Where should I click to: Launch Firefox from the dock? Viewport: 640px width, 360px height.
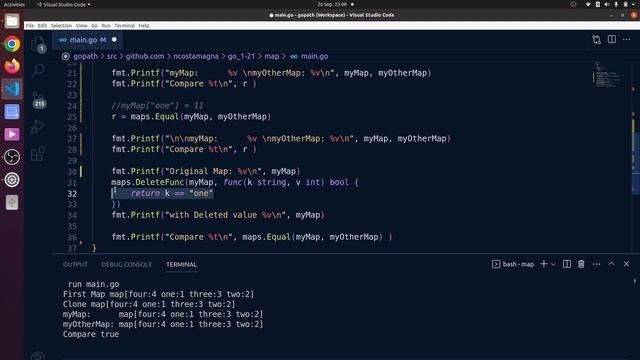click(x=12, y=66)
